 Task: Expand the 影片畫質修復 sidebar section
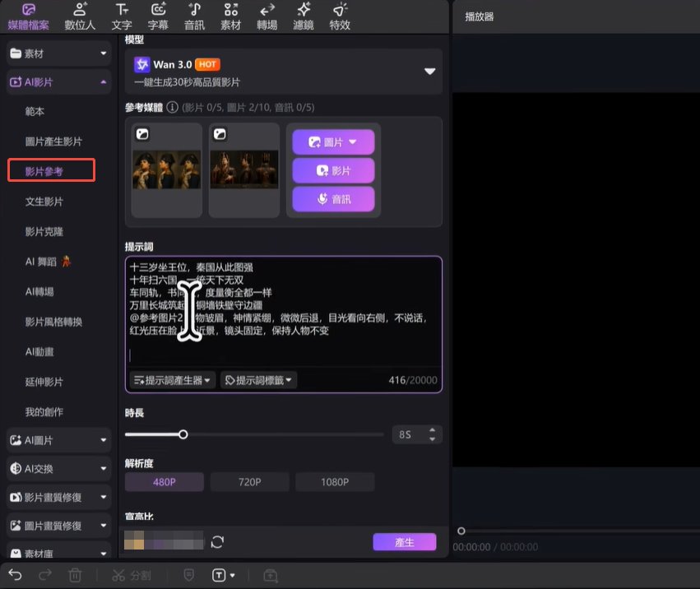59,497
